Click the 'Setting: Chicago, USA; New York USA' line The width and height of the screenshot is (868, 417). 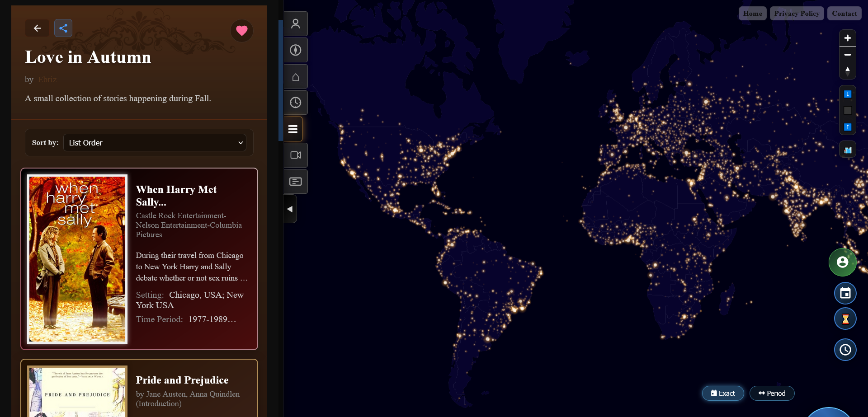click(x=190, y=300)
